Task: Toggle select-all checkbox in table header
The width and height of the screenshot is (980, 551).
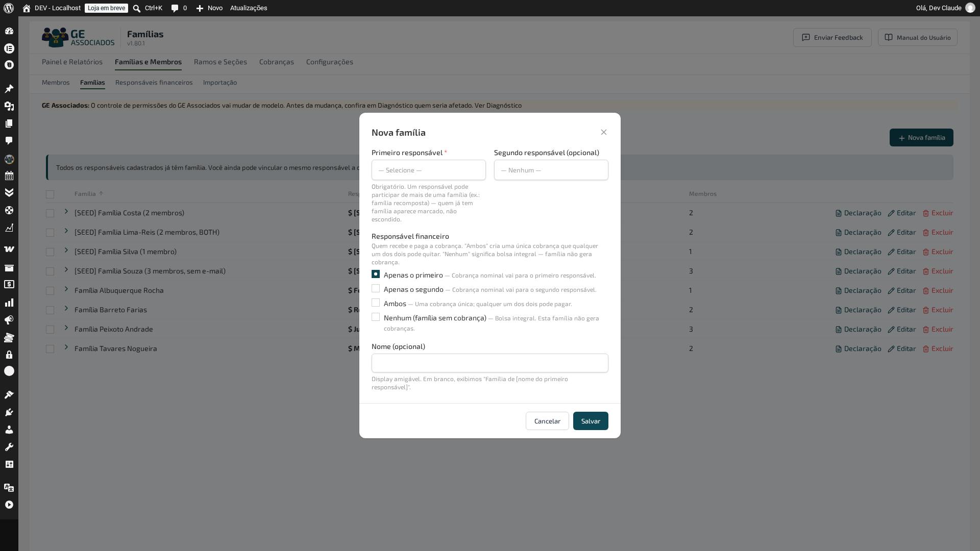Action: coord(50,194)
